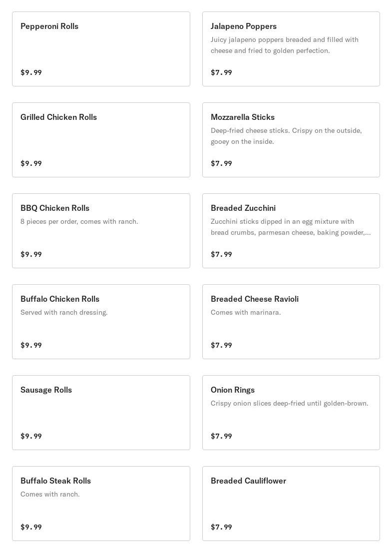This screenshot has width=392, height=552.
Task: Click "Served with ranch dressing" text
Action: click(64, 312)
